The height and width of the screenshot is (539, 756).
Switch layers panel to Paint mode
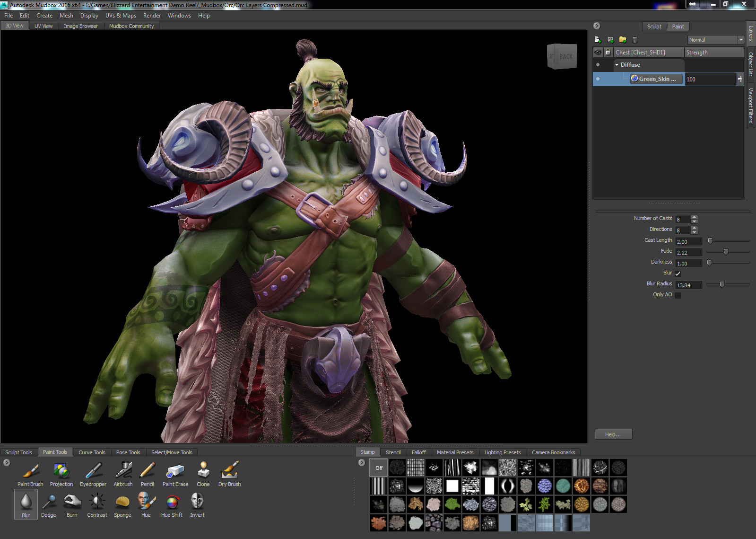678,27
